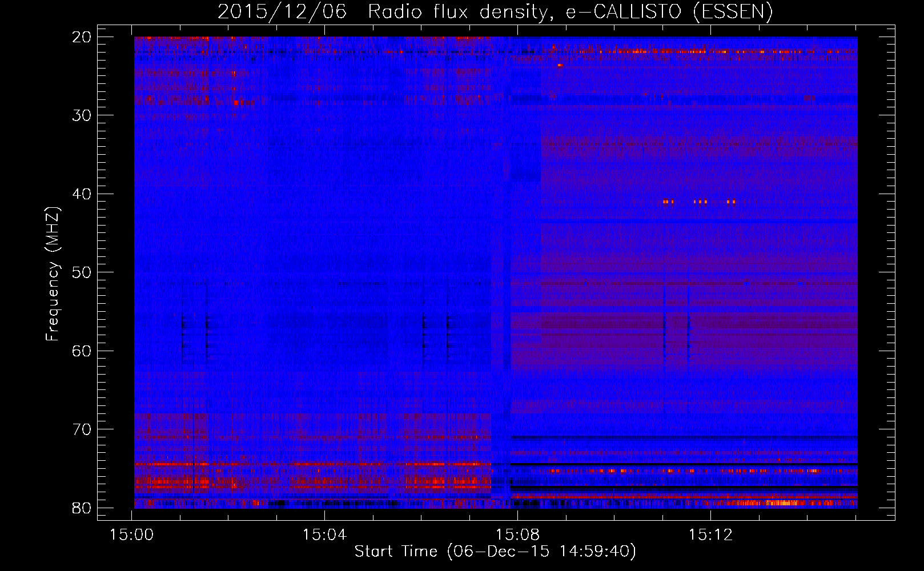
Task: Click the '80' frequency tick label
Action: tap(82, 508)
